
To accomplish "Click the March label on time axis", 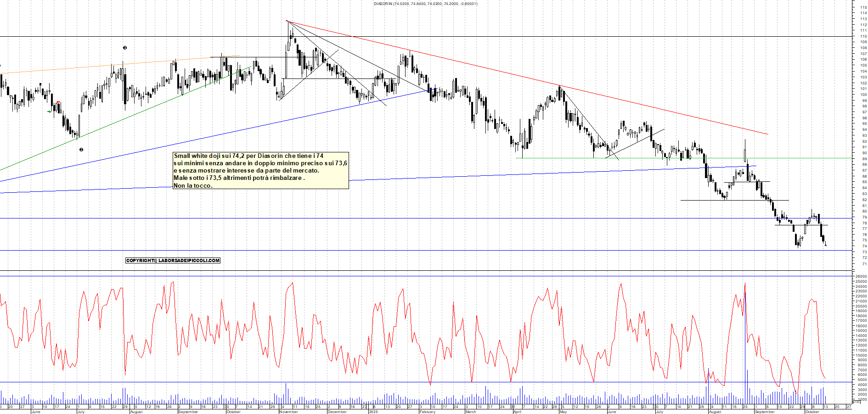I will [471, 412].
